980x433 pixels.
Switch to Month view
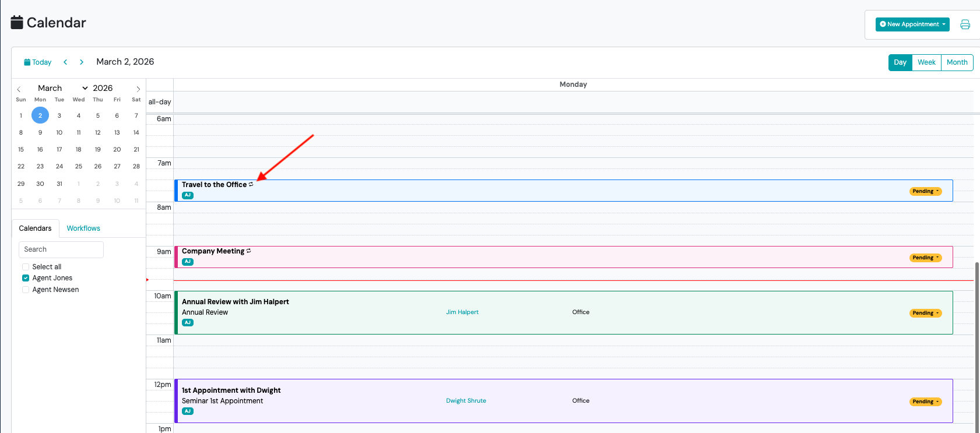pyautogui.click(x=957, y=62)
